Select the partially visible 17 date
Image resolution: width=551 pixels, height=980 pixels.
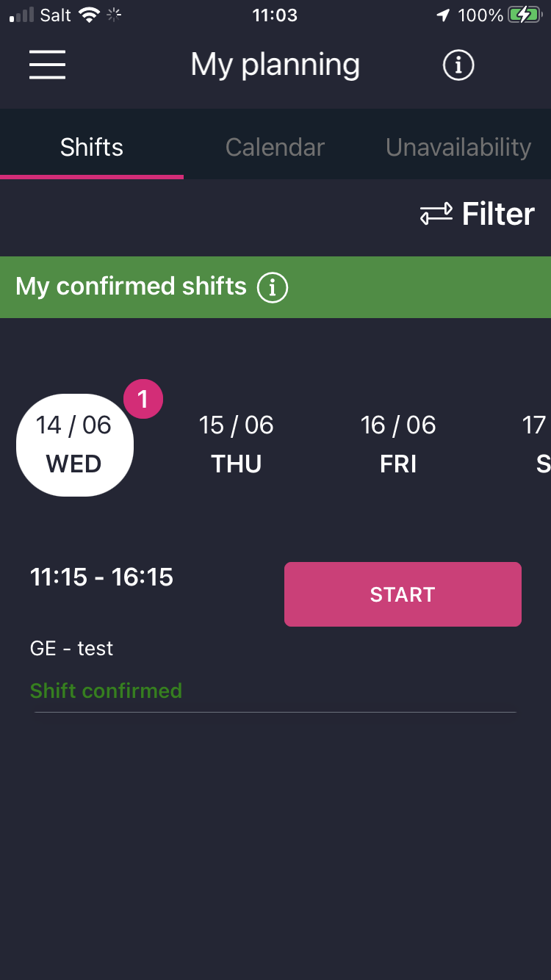(x=536, y=444)
